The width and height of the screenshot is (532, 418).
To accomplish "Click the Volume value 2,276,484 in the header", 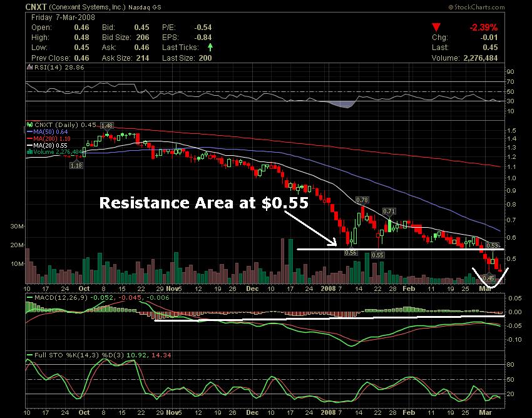I will coord(481,58).
